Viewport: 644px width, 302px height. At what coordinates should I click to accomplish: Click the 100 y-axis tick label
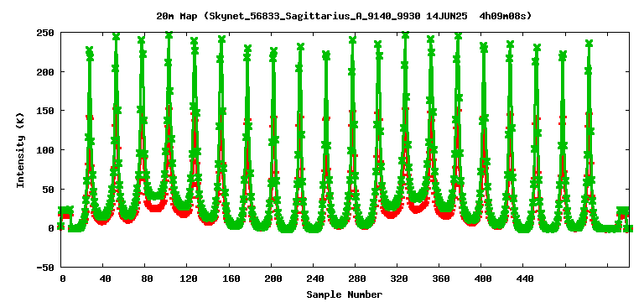(46, 150)
